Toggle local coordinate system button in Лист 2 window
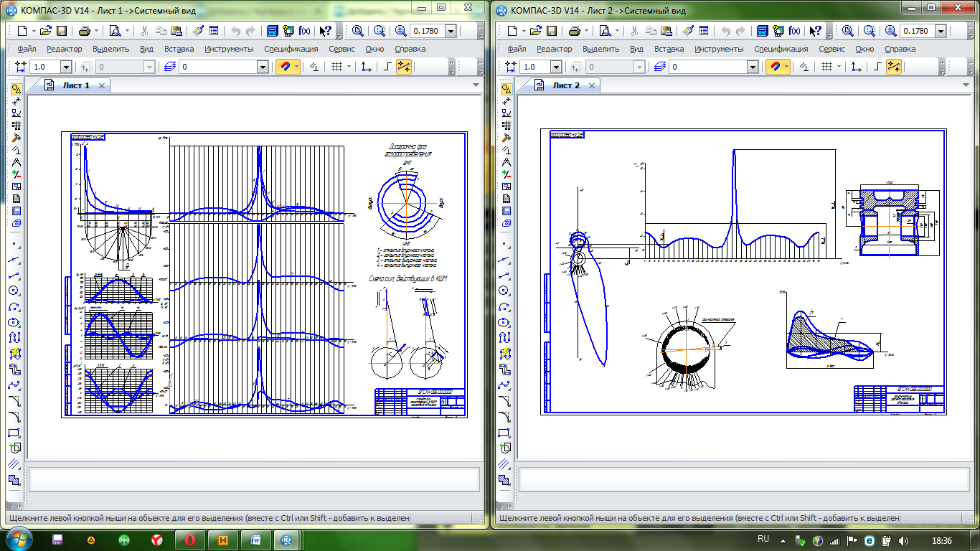The width and height of the screenshot is (980, 551). point(857,66)
